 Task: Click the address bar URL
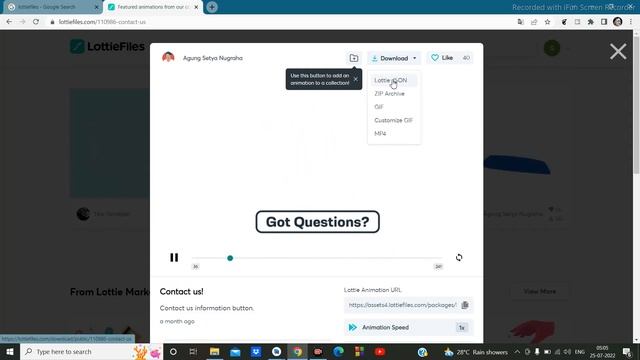pyautogui.click(x=102, y=22)
